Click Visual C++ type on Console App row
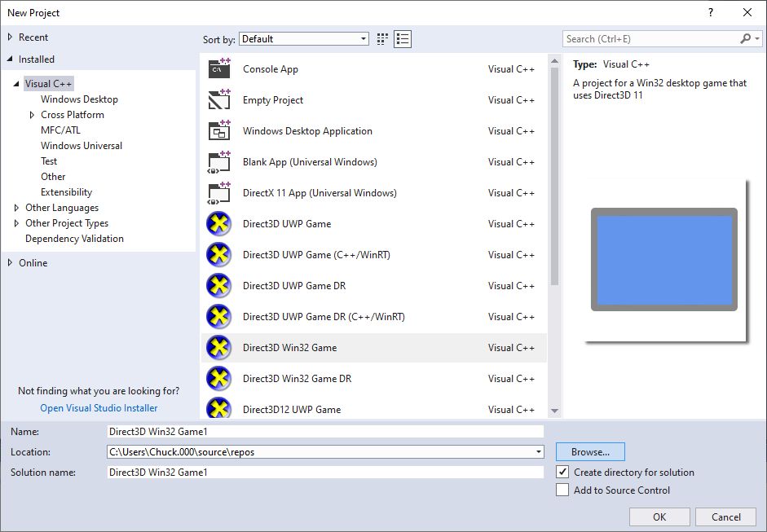Image resolution: width=767 pixels, height=532 pixels. point(511,69)
